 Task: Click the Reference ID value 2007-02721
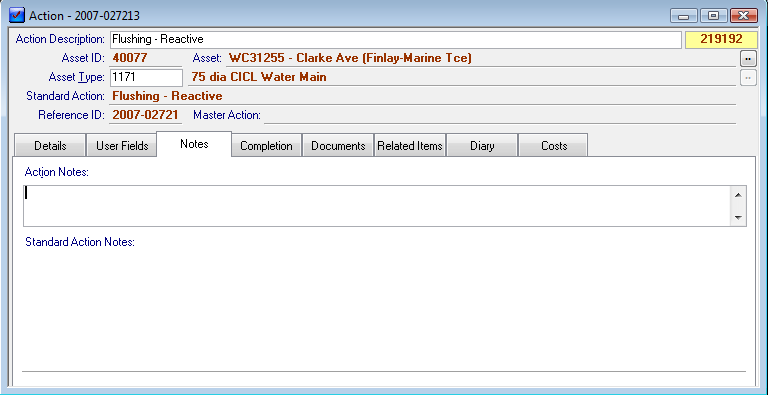pos(145,115)
